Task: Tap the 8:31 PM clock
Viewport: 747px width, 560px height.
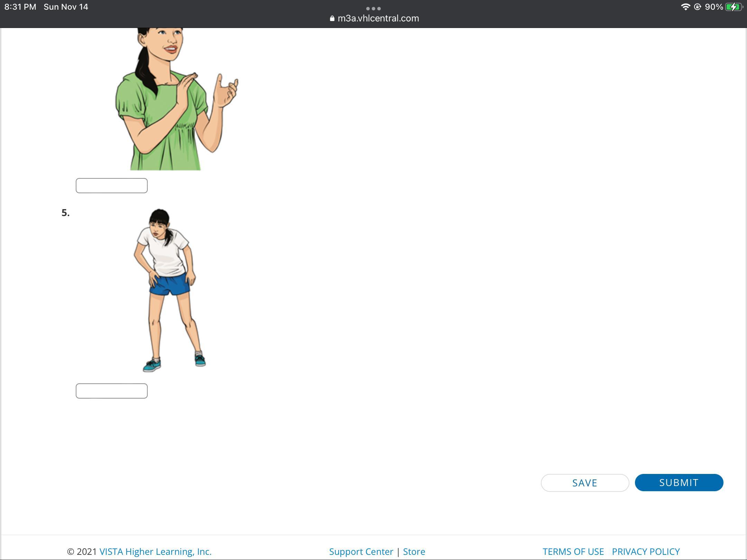Action: [20, 7]
